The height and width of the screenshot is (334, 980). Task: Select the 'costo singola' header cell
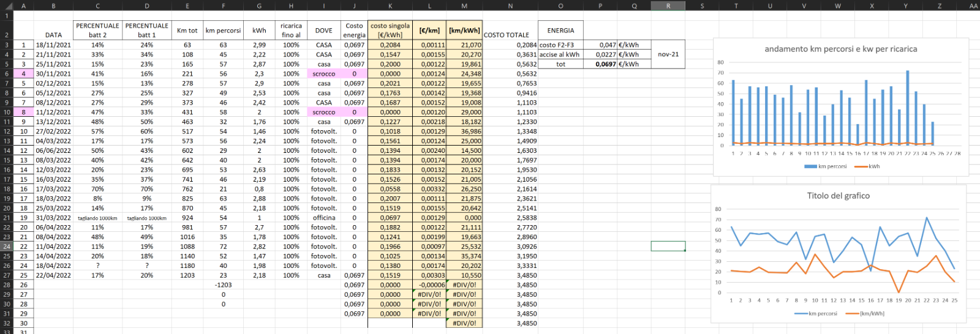point(390,30)
